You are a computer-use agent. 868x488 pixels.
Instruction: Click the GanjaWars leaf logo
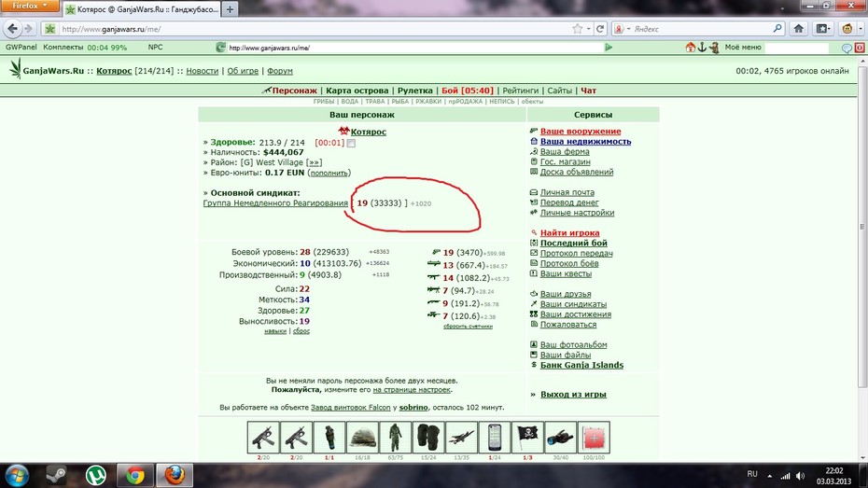15,69
